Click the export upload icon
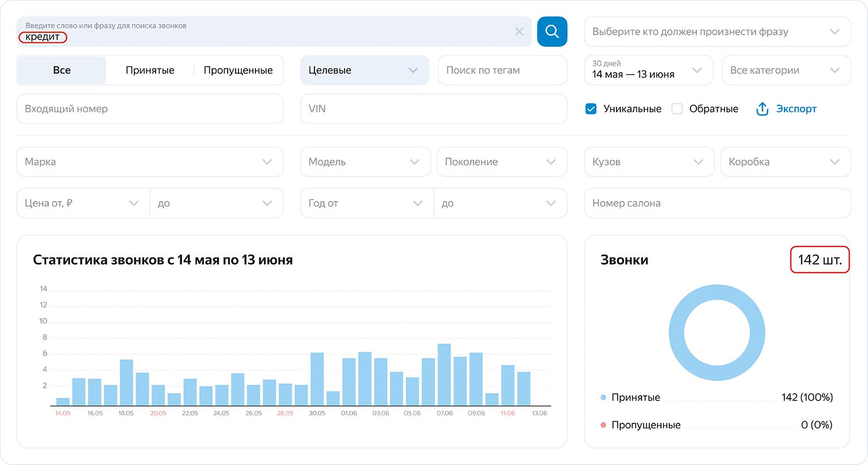The height and width of the screenshot is (465, 868). (x=762, y=109)
